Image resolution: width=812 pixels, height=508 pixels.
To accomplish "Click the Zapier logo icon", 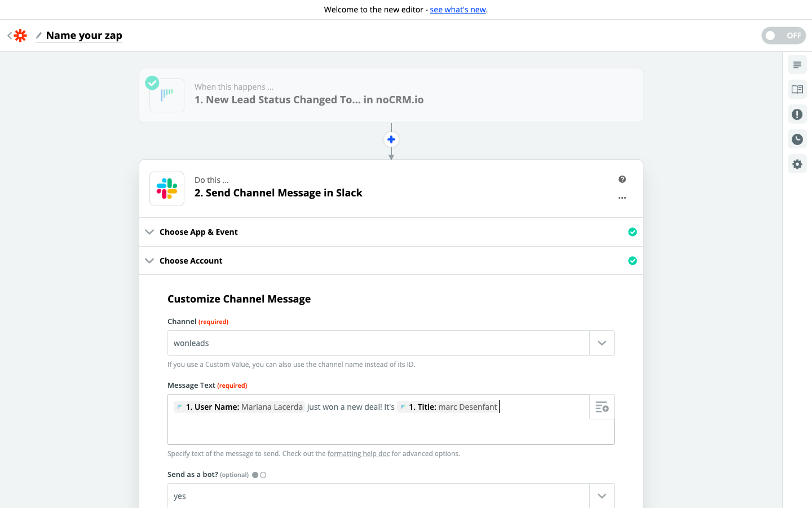I will [x=20, y=36].
